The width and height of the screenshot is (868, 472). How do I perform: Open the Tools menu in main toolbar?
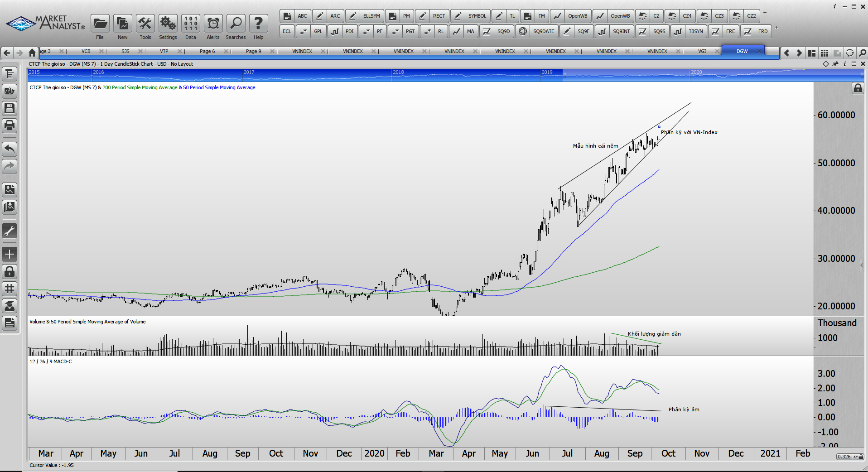point(145,24)
